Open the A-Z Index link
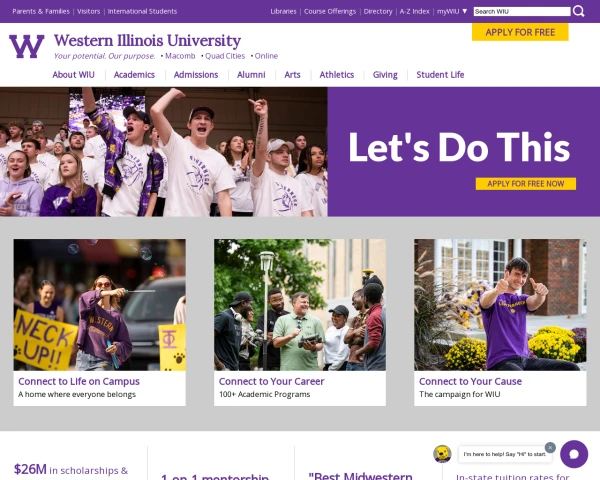The width and height of the screenshot is (600, 480). 414,11
